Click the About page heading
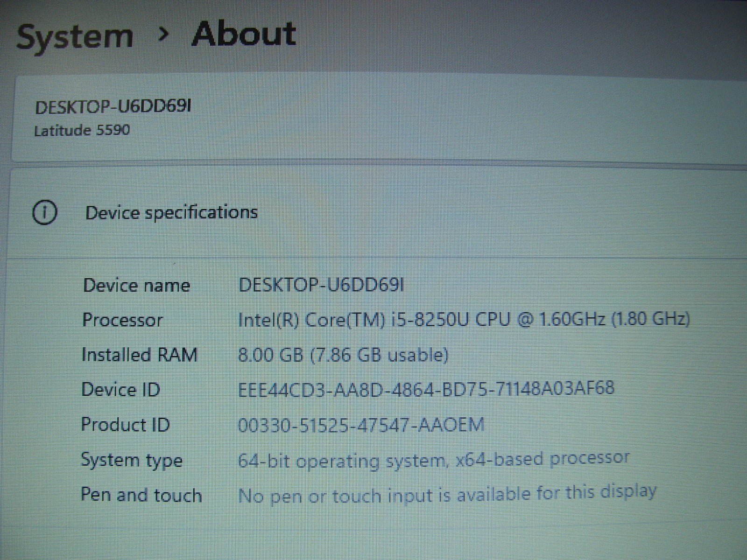Screen dimensions: 747x560 point(244,34)
